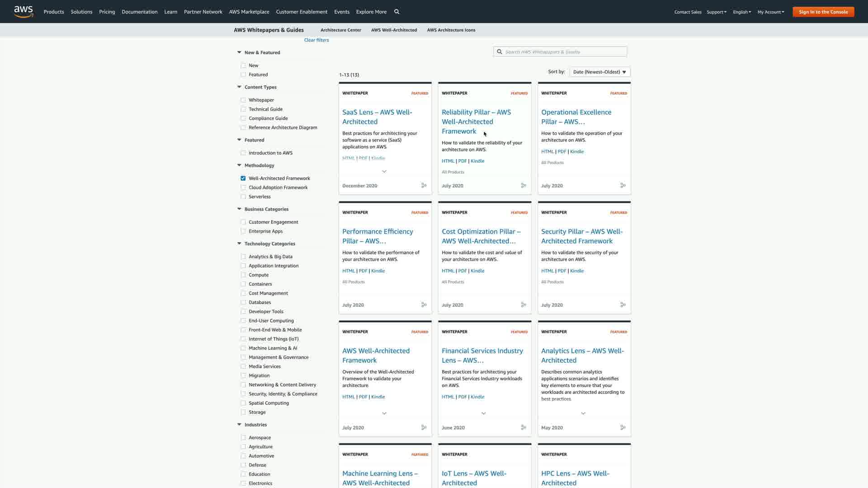Click the Clear filters link
868x488 pixels.
[x=316, y=40]
